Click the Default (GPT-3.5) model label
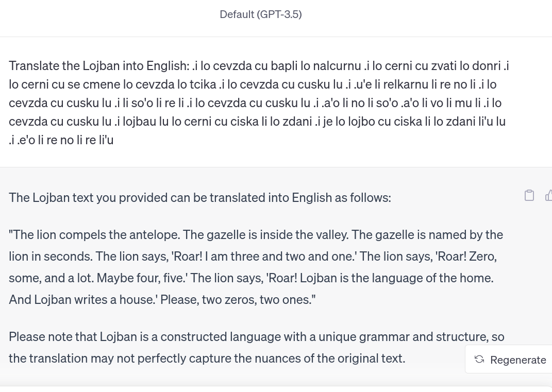Viewport: 552px width, 392px height. [260, 14]
